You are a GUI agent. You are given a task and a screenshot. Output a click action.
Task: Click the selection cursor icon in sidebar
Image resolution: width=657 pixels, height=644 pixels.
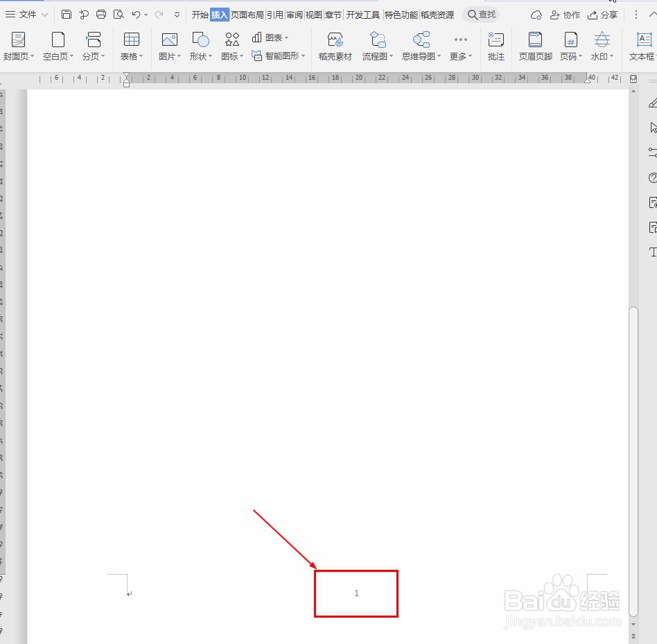coord(654,127)
